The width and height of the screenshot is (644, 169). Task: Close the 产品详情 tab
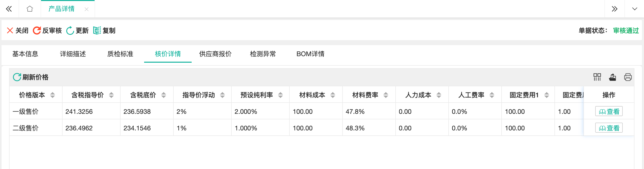(87, 9)
